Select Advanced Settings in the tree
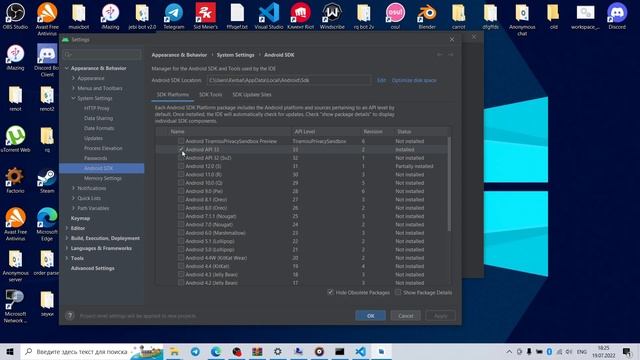Screen dimensions: 640x360 93,268
